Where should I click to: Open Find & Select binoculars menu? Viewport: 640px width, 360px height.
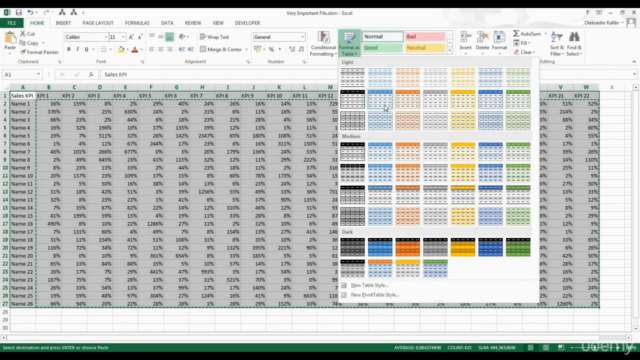(x=574, y=44)
